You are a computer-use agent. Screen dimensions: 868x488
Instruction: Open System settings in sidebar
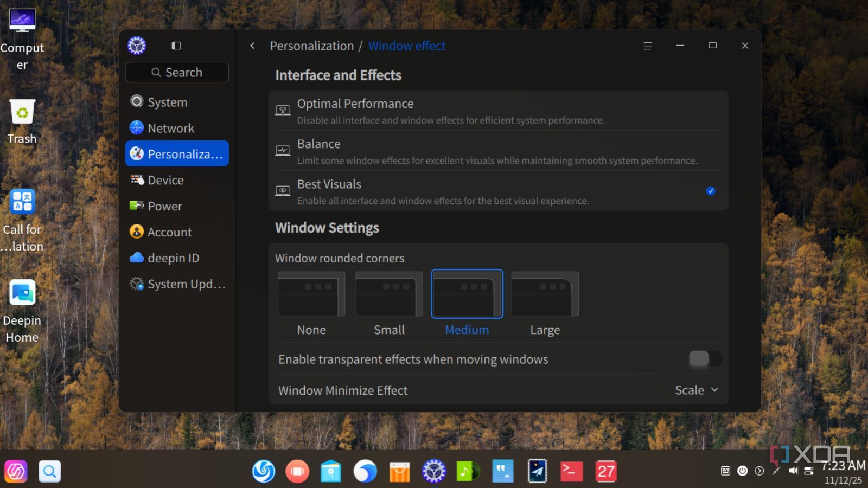tap(177, 102)
